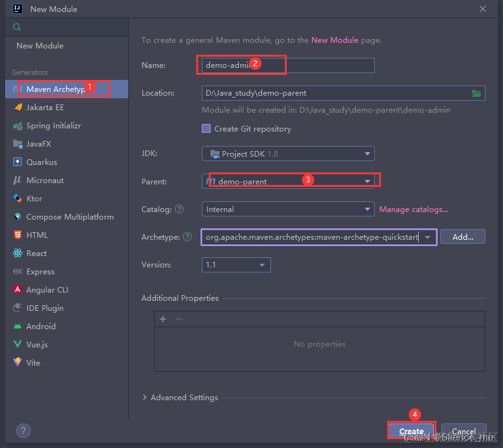Open the Manage catalogs... link

414,210
